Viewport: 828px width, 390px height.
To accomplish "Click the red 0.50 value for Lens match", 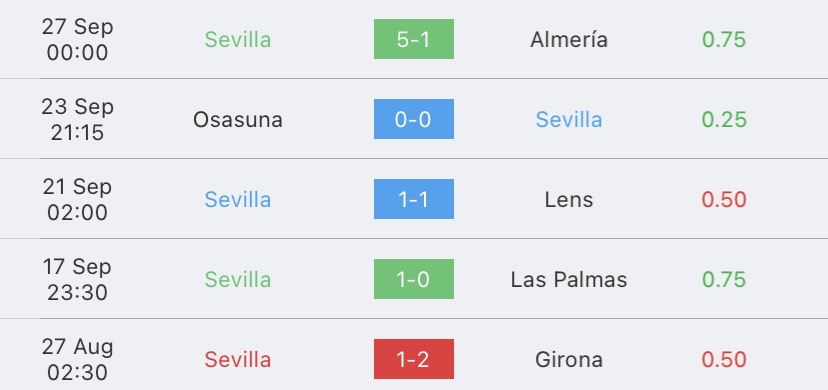I will [724, 199].
